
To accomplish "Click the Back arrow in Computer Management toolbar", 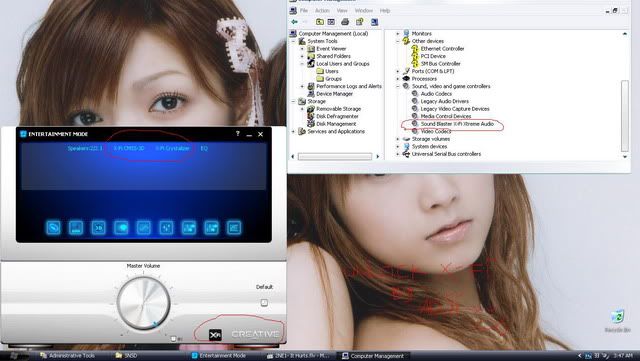I will point(294,22).
